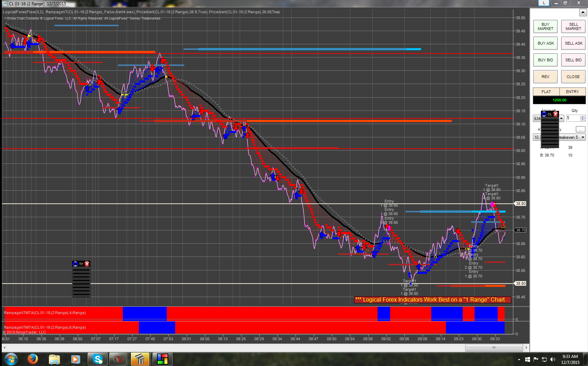Viewport: 588px width, 366px height.
Task: Click the blue A icon on CL panel
Action: [x=544, y=114]
